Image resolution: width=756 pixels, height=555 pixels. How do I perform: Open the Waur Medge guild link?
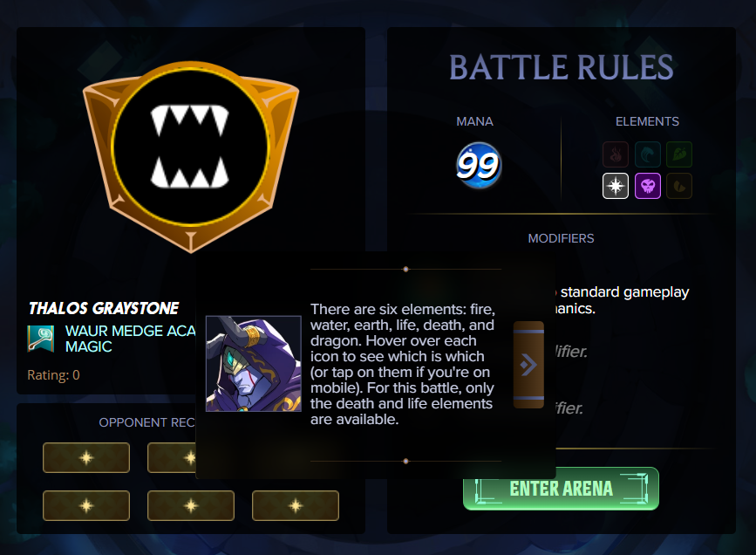point(130,339)
